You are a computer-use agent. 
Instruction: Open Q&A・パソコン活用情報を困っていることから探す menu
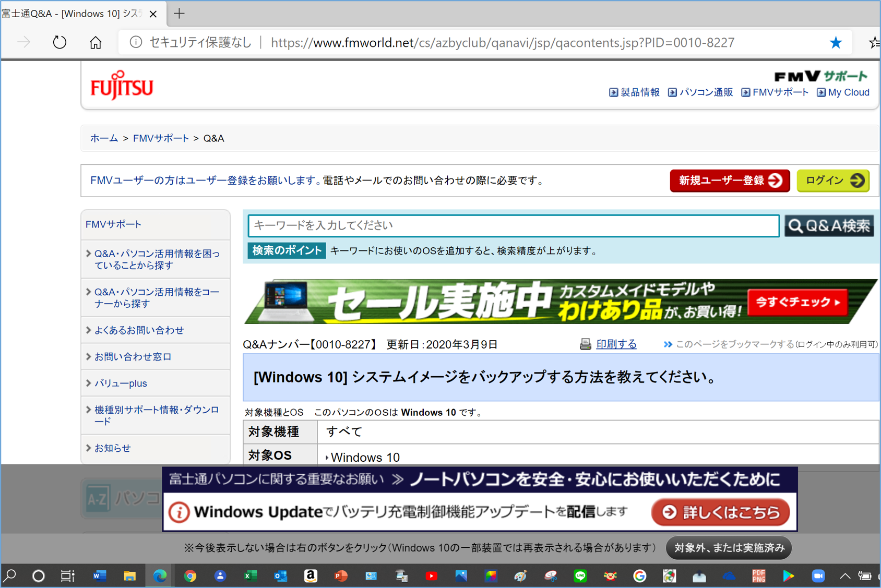pyautogui.click(x=156, y=259)
